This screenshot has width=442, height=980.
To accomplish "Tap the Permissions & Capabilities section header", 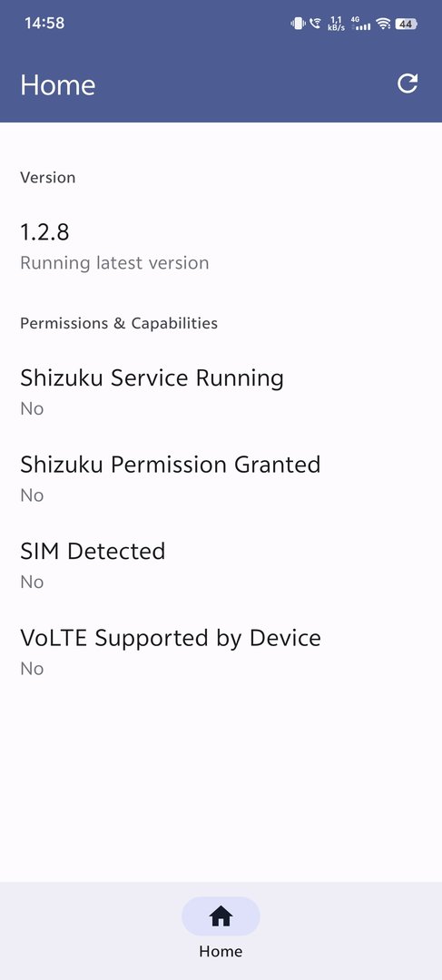I will point(119,323).
